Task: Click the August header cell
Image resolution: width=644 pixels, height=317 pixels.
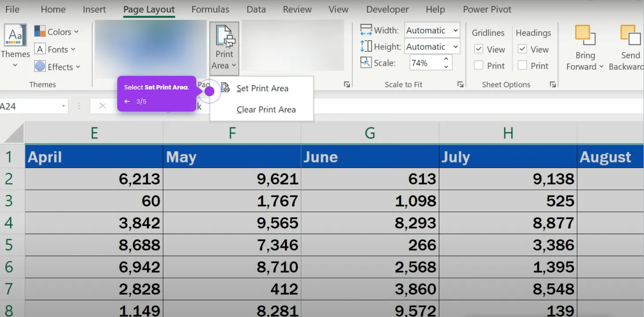Action: (x=610, y=157)
